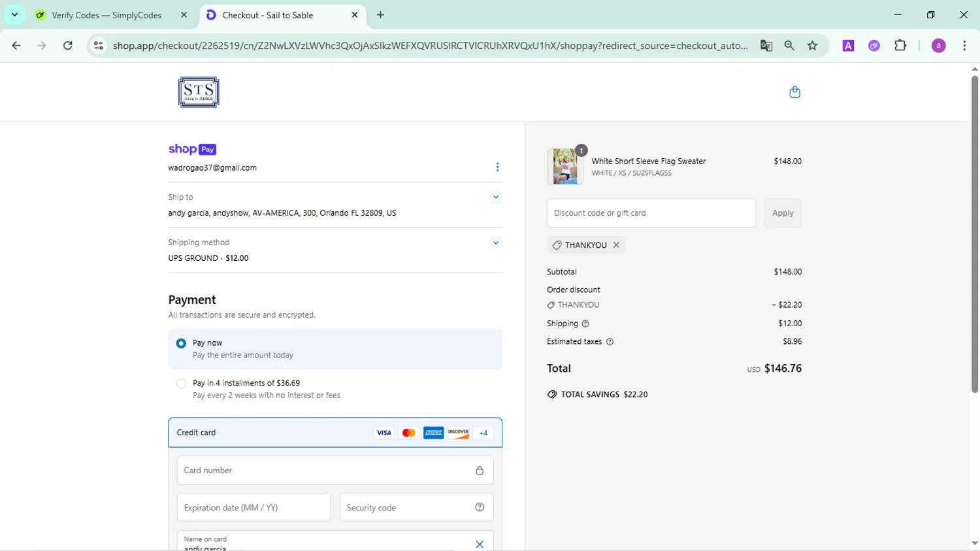The height and width of the screenshot is (551, 980).
Task: Focus the Expiration date field
Action: coord(253,507)
